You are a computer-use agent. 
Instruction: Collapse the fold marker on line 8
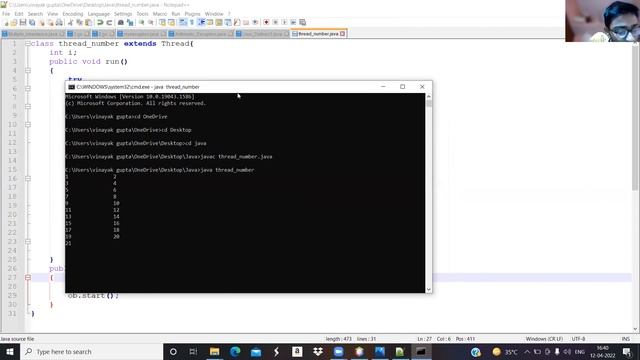point(28,107)
